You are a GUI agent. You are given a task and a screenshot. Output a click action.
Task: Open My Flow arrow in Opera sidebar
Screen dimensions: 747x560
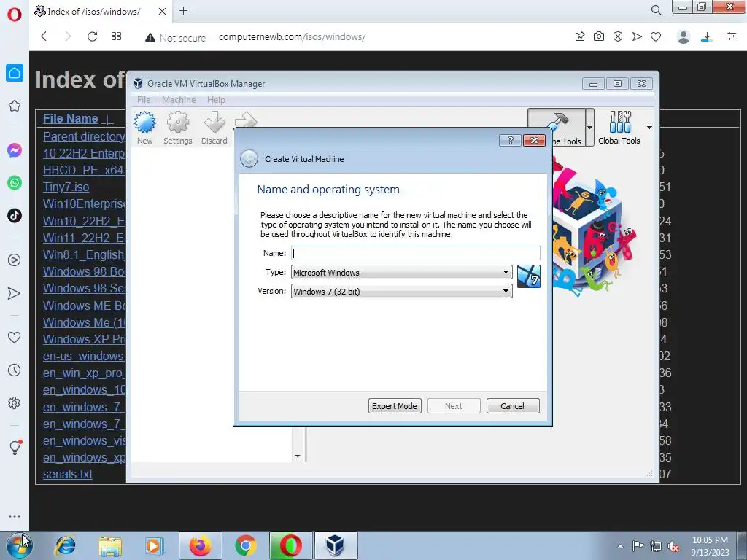click(x=15, y=293)
